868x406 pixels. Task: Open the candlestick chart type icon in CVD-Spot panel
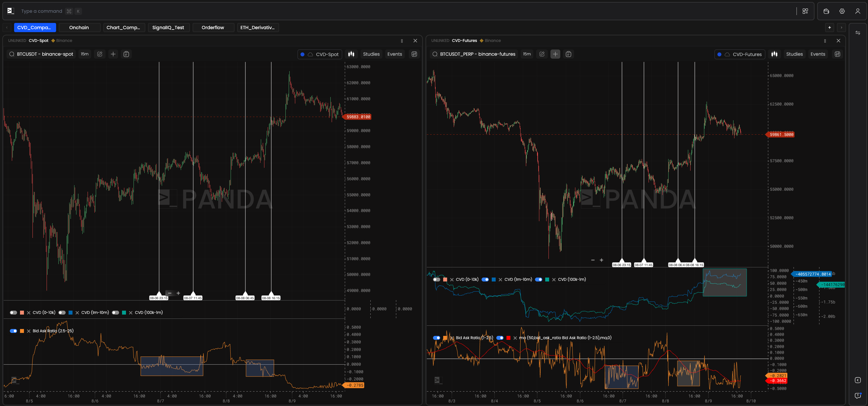351,54
